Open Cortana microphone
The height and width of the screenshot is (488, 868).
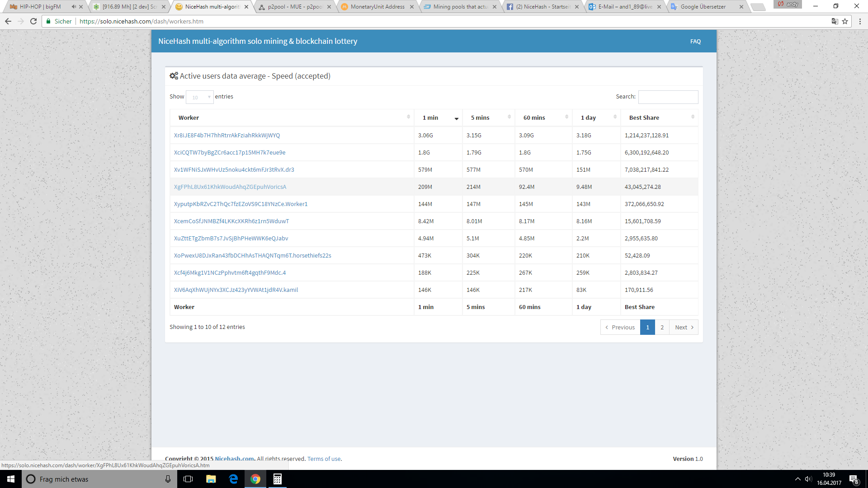coord(168,479)
